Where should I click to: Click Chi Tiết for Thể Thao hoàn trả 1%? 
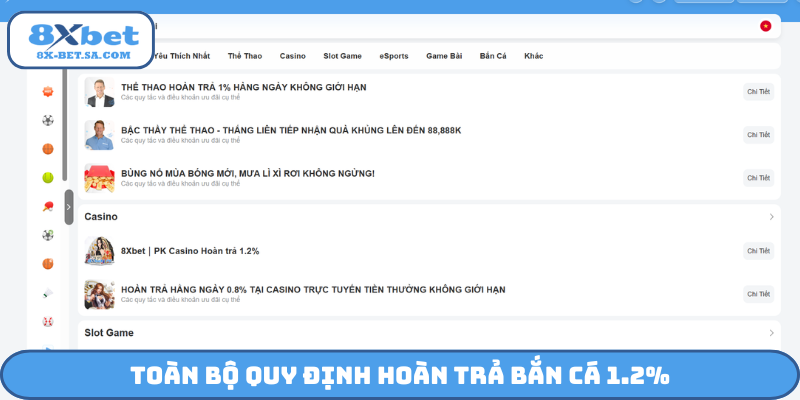758,92
